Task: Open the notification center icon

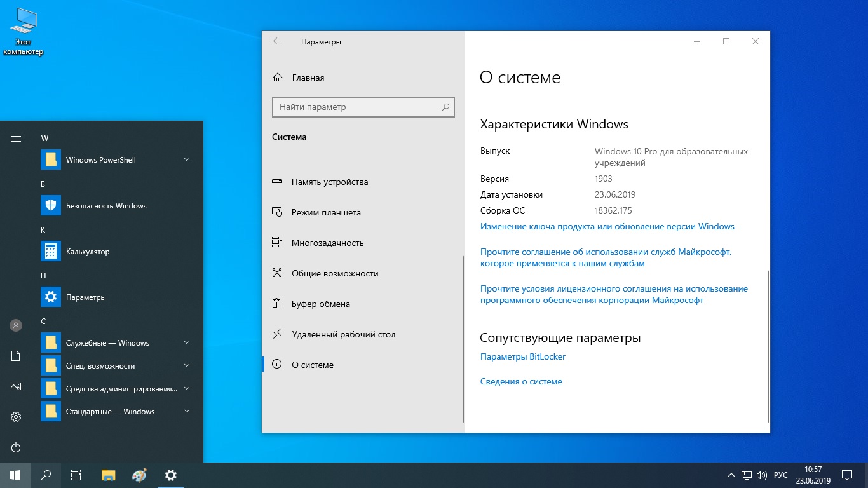Action: pyautogui.click(x=847, y=475)
